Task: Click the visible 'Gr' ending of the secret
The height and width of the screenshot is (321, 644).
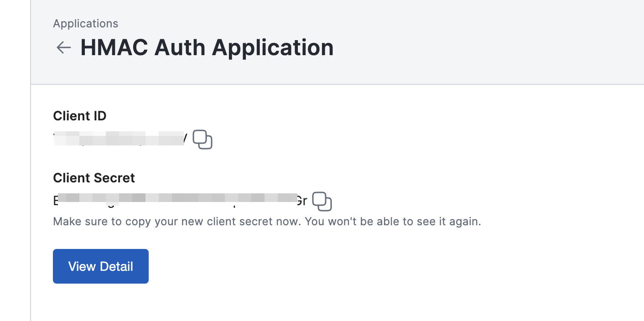Action: click(x=301, y=200)
